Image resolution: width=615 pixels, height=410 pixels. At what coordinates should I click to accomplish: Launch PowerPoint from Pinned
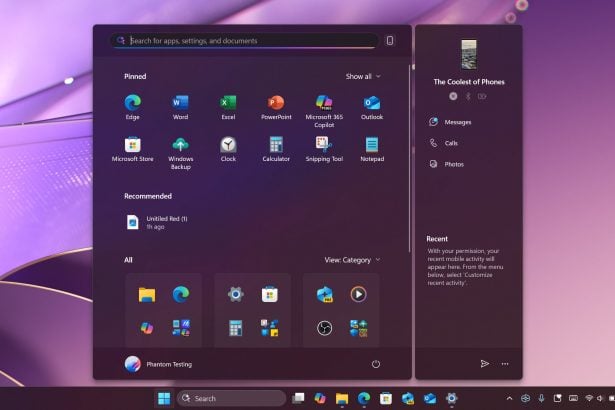click(276, 107)
